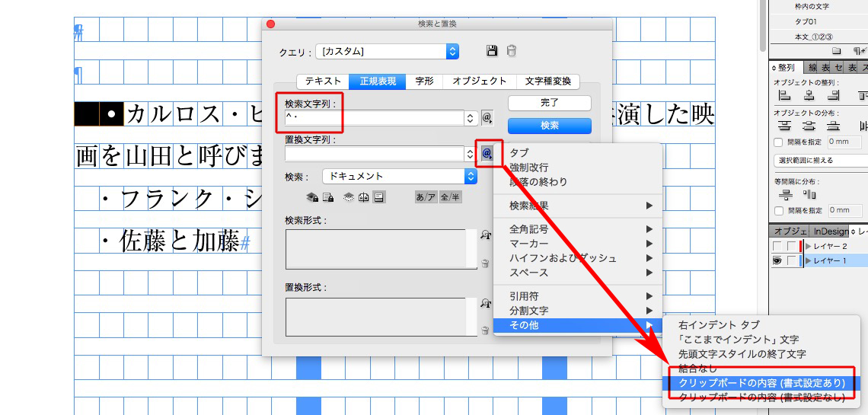Image resolution: width=868 pixels, height=415 pixels.
Task: Click the save query floppy disk icon
Action: click(x=492, y=51)
